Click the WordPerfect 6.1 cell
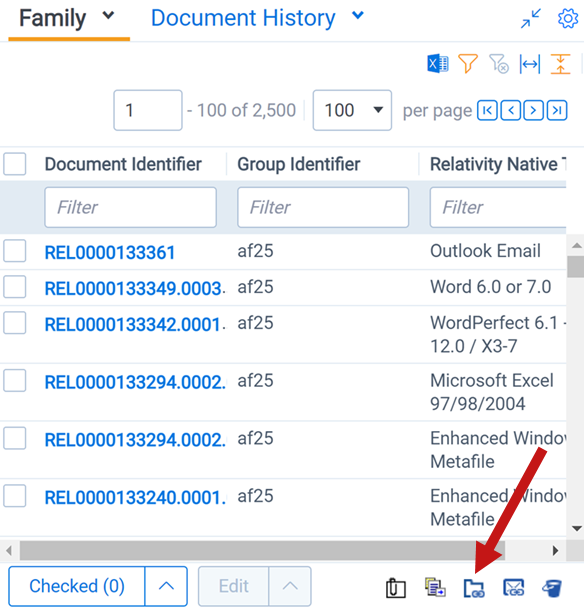The image size is (584, 608). (x=498, y=334)
